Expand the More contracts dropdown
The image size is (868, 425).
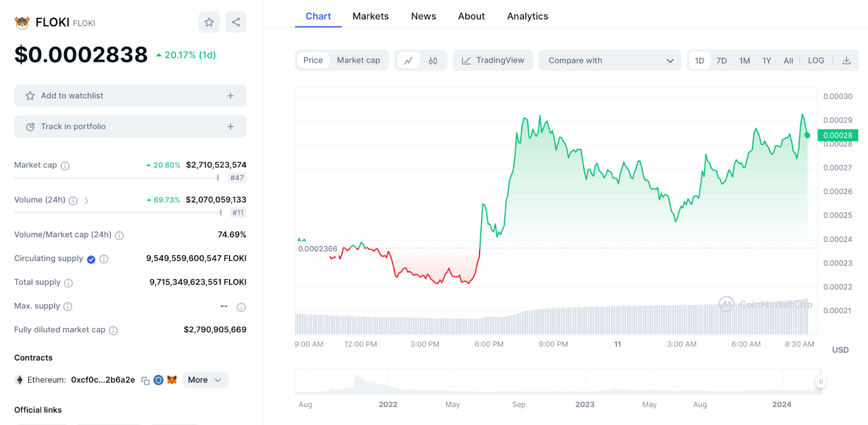click(x=205, y=380)
